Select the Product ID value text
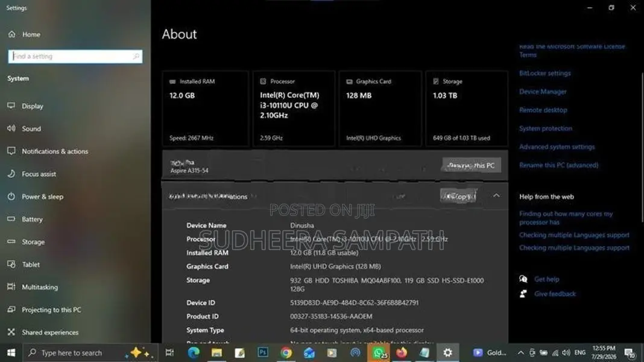644x362 pixels. click(331, 316)
